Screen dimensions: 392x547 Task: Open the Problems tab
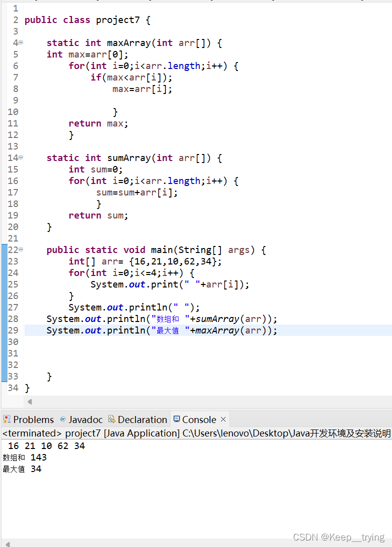[x=28, y=419]
